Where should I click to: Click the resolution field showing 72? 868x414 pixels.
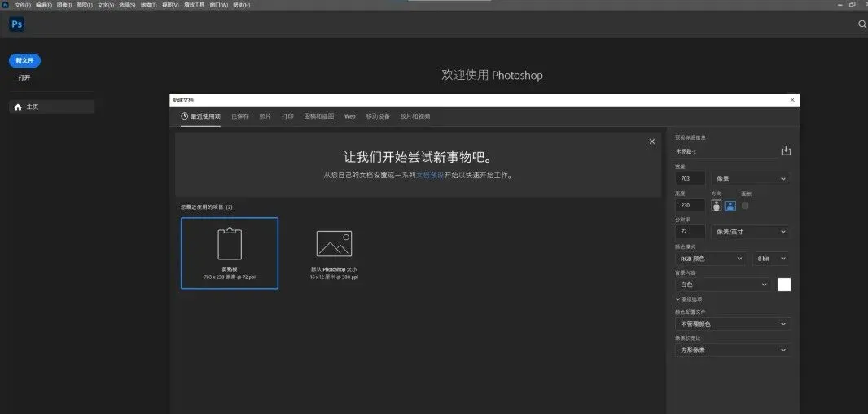click(x=690, y=232)
